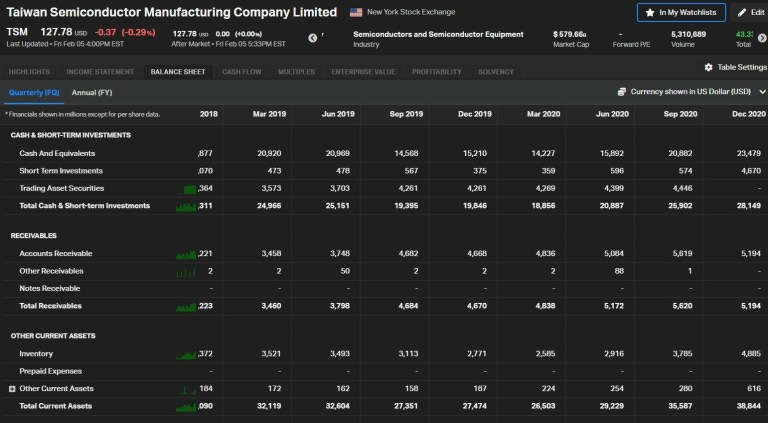Open the sparkline chart for Other Receivables
The width and height of the screenshot is (768, 423).
point(186,272)
